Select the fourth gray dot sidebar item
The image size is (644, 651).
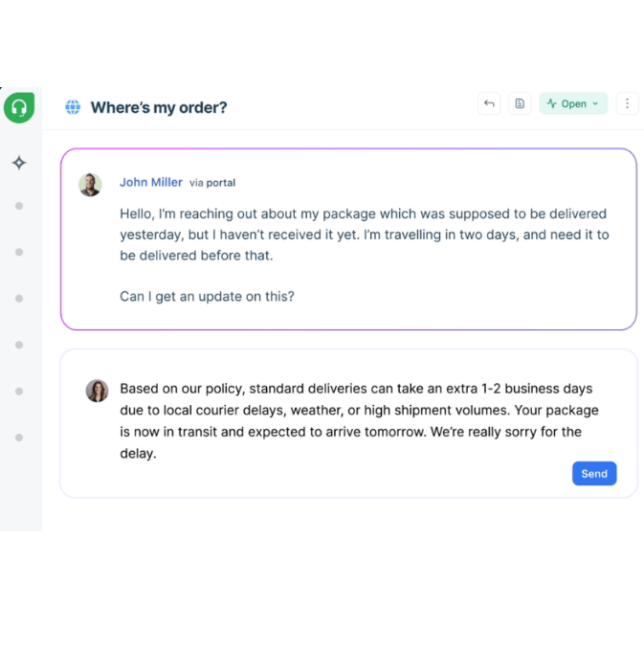19,345
